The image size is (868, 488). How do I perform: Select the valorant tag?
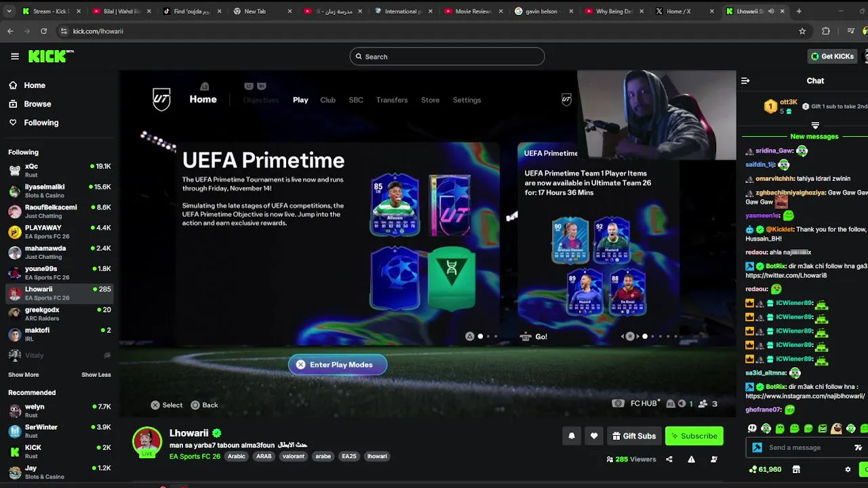294,456
